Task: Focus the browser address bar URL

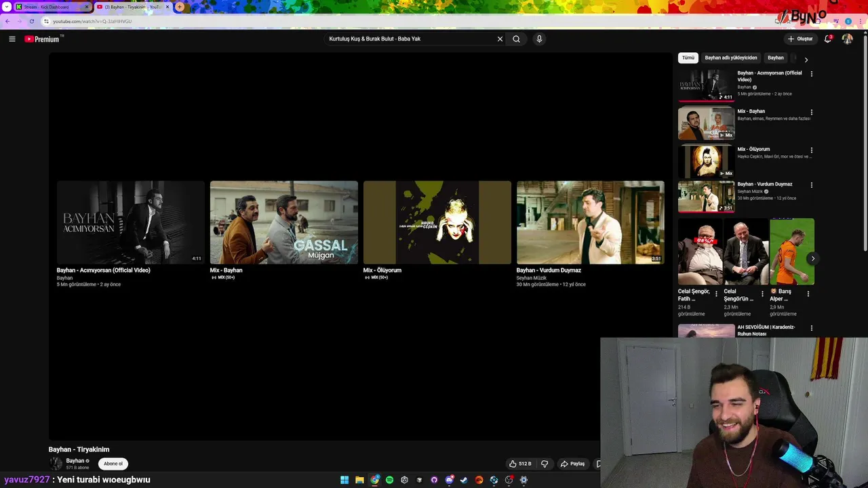Action: point(92,21)
